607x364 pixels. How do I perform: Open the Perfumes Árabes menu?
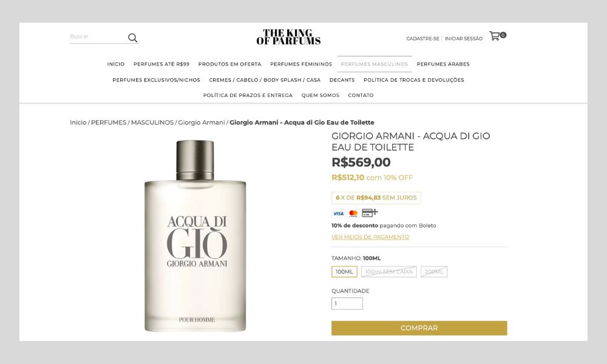click(x=443, y=64)
